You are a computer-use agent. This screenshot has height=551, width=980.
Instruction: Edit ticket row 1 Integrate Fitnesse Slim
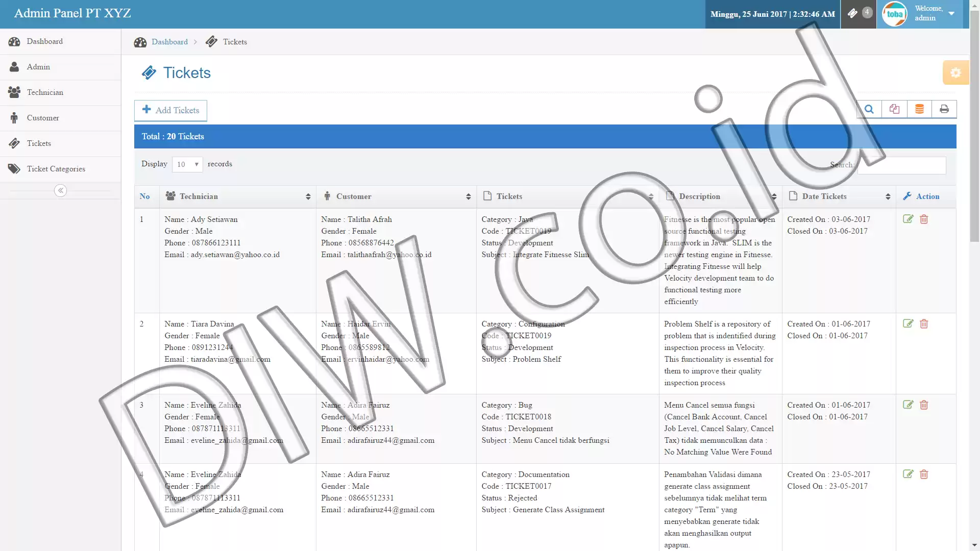(x=908, y=219)
